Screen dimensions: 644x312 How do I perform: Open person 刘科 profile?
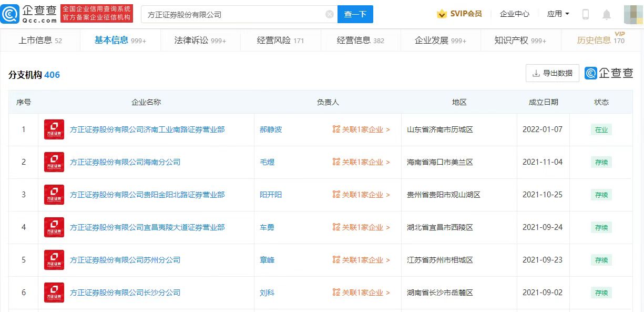click(x=267, y=293)
